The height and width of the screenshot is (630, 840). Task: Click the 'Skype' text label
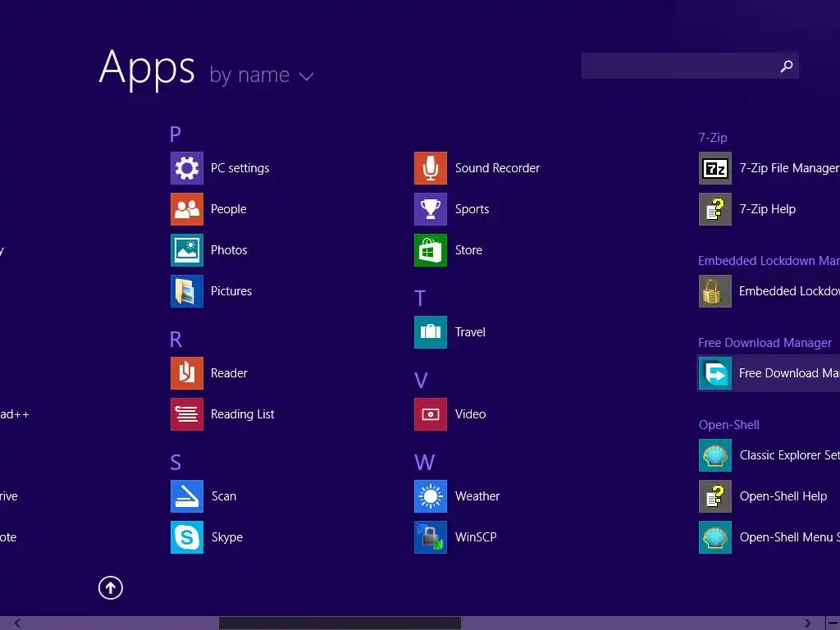tap(226, 537)
